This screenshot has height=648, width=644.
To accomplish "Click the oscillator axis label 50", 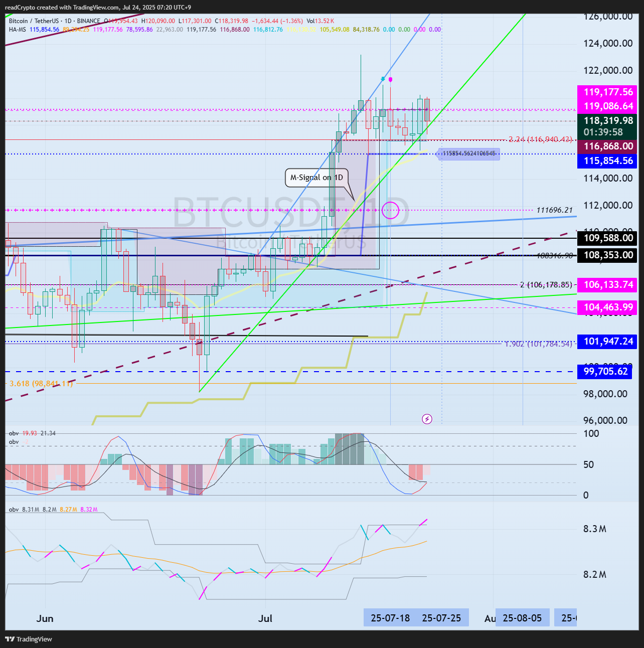I will (588, 464).
